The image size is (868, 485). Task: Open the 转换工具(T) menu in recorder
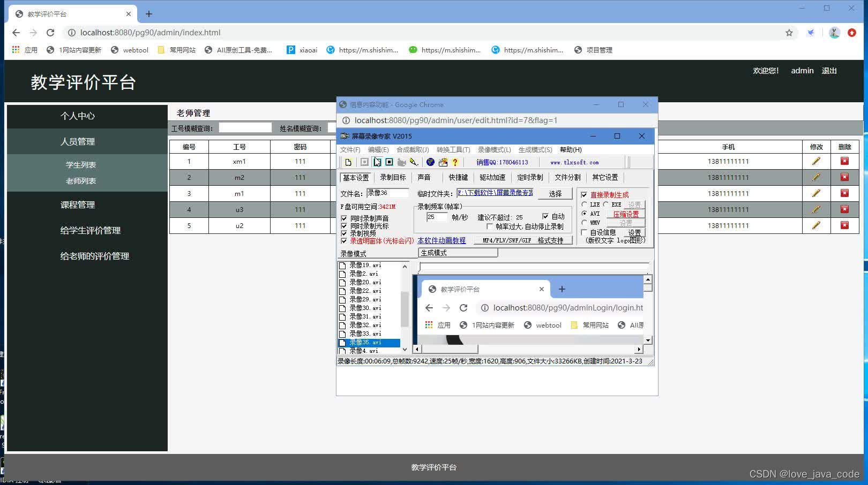tap(453, 150)
